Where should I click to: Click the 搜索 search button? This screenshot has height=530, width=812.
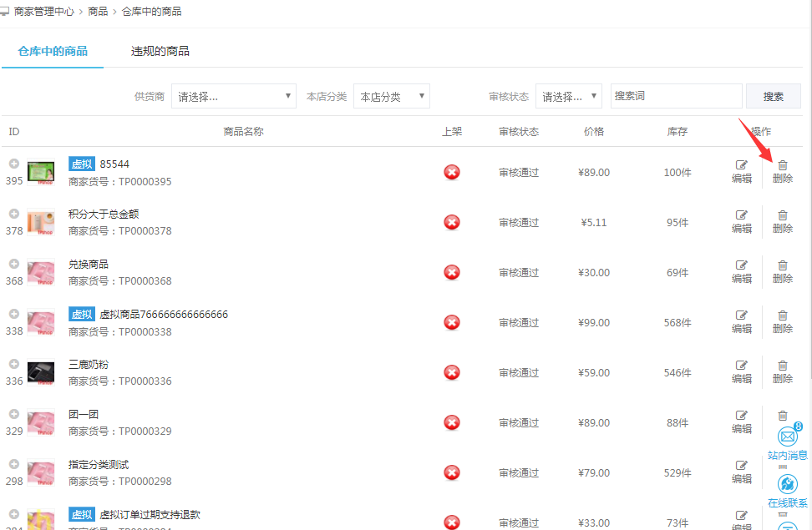(773, 96)
